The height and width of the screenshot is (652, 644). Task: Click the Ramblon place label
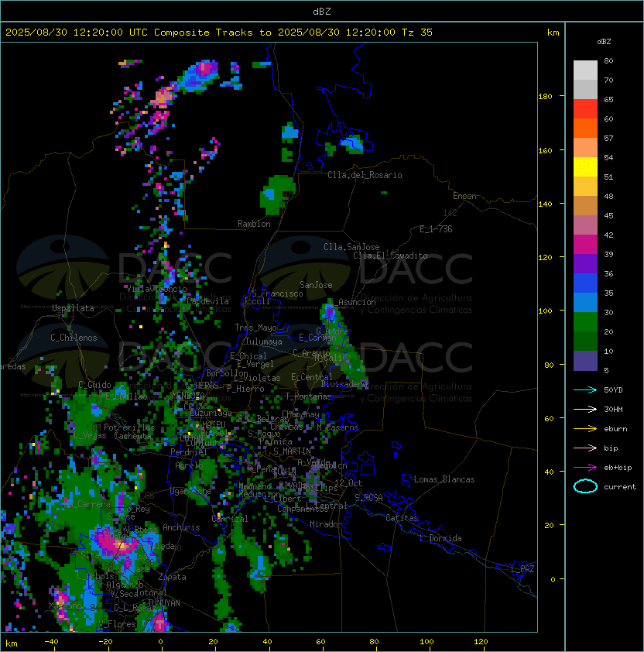click(254, 224)
